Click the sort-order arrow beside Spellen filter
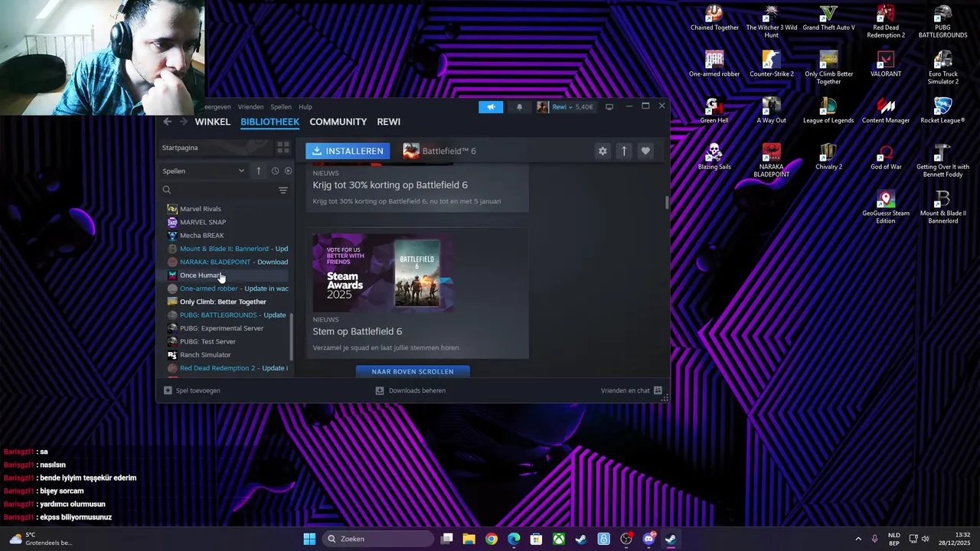 pos(259,171)
